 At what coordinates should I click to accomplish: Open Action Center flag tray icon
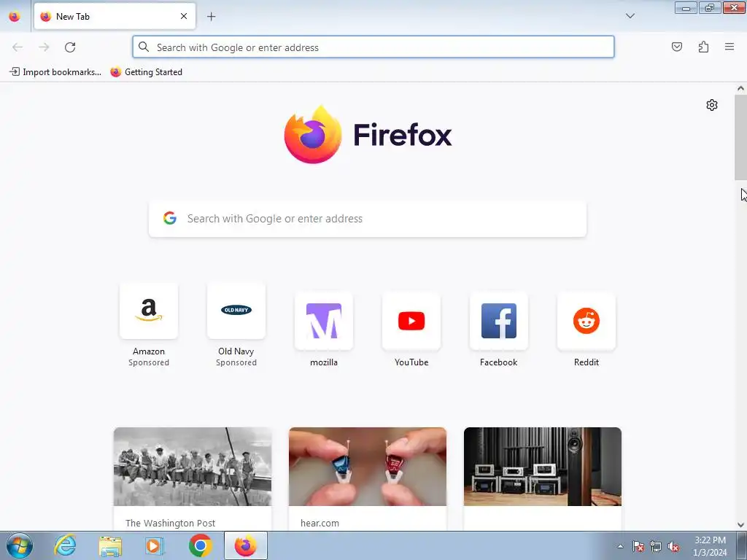pos(638,547)
